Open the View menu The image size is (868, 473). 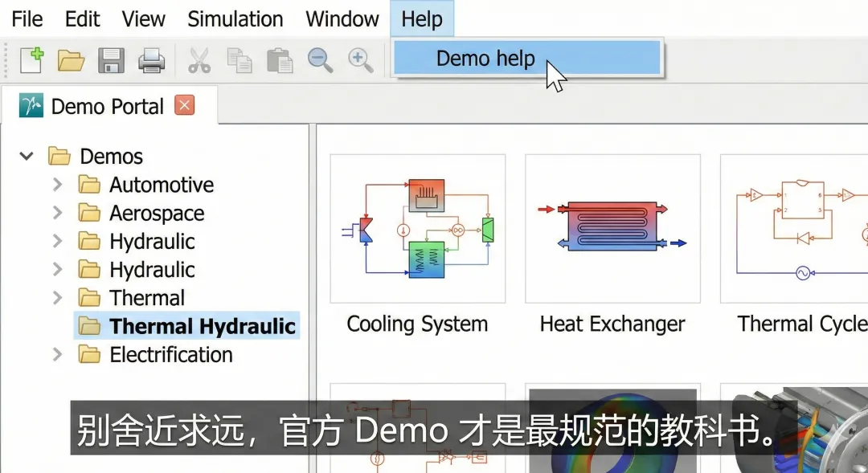pos(143,18)
